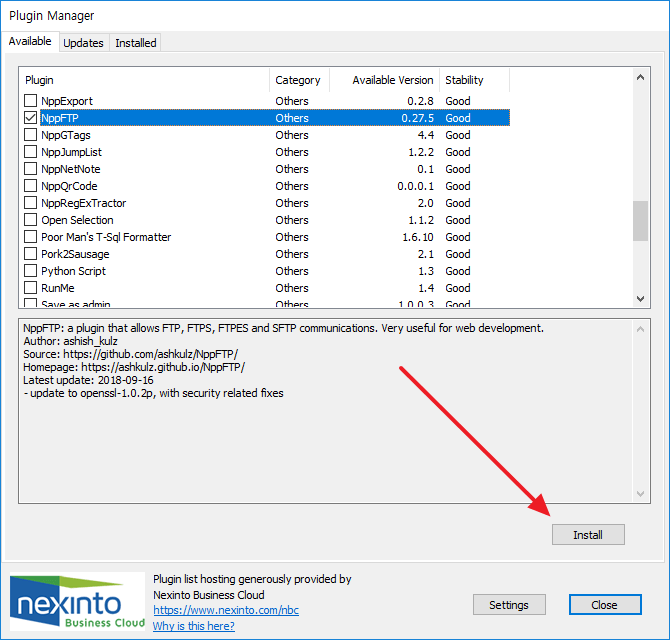The height and width of the screenshot is (640, 670).
Task: Open the Updates tab
Action: point(83,43)
